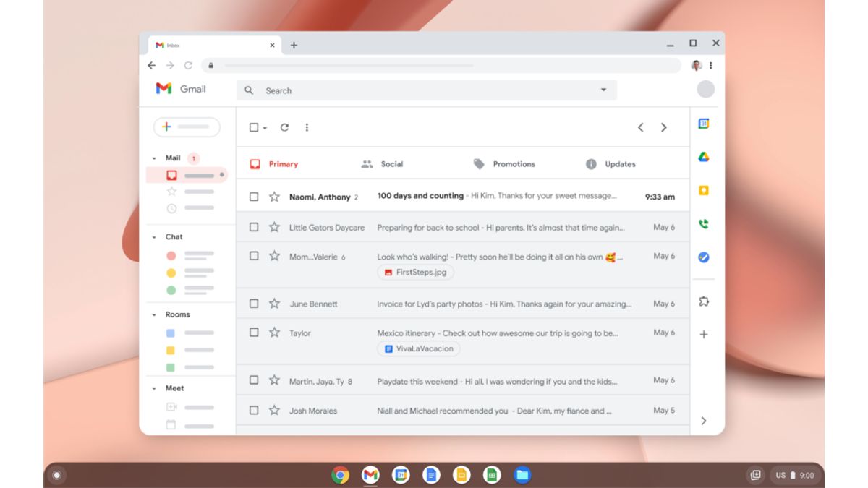
Task: Switch to the Social tab
Action: coord(382,164)
